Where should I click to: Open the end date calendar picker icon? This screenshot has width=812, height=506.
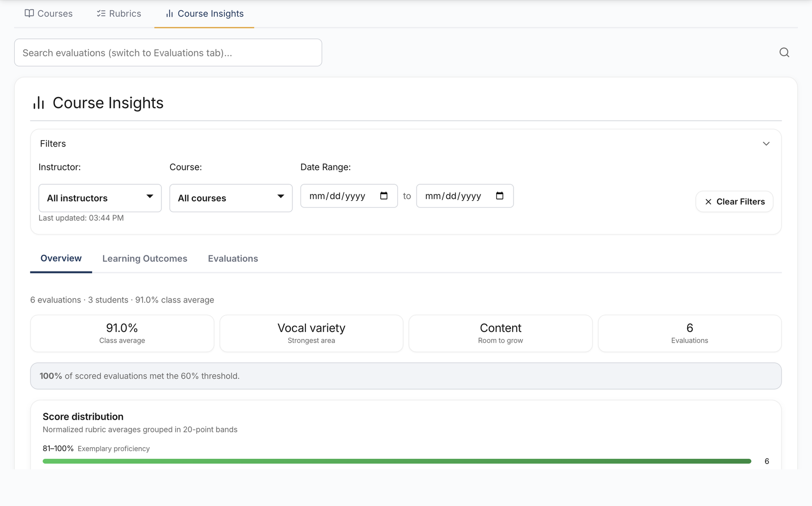(x=499, y=196)
